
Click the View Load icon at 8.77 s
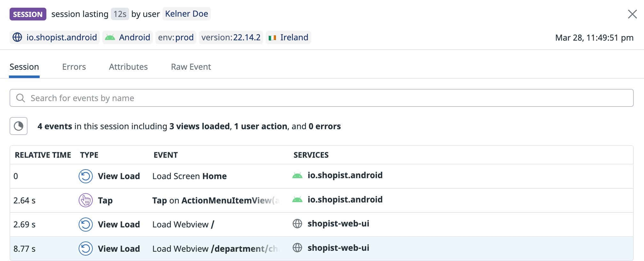(86, 249)
